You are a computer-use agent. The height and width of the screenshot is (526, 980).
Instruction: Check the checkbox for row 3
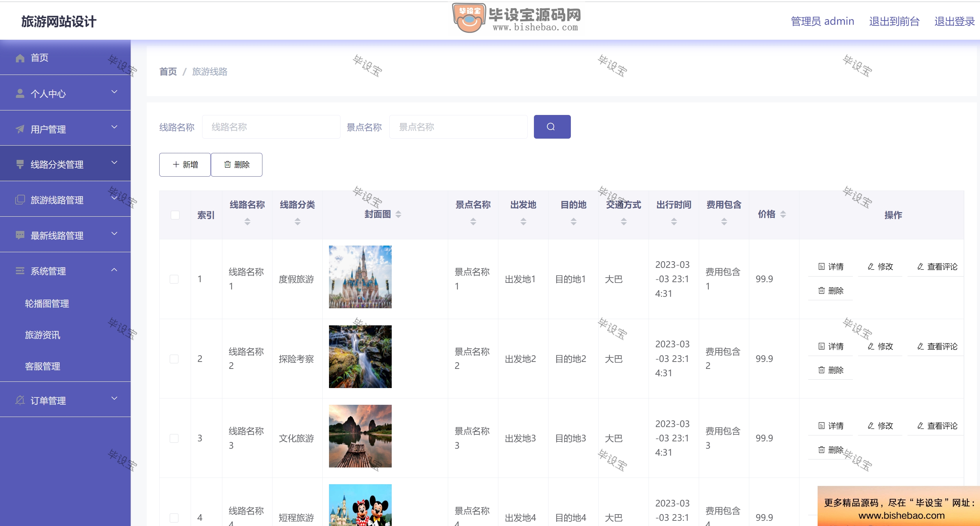click(x=174, y=438)
